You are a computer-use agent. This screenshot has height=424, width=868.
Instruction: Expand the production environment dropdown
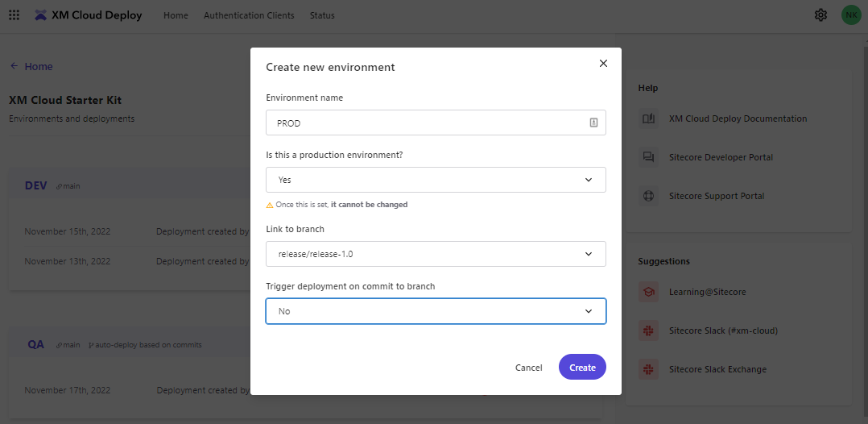click(x=436, y=180)
